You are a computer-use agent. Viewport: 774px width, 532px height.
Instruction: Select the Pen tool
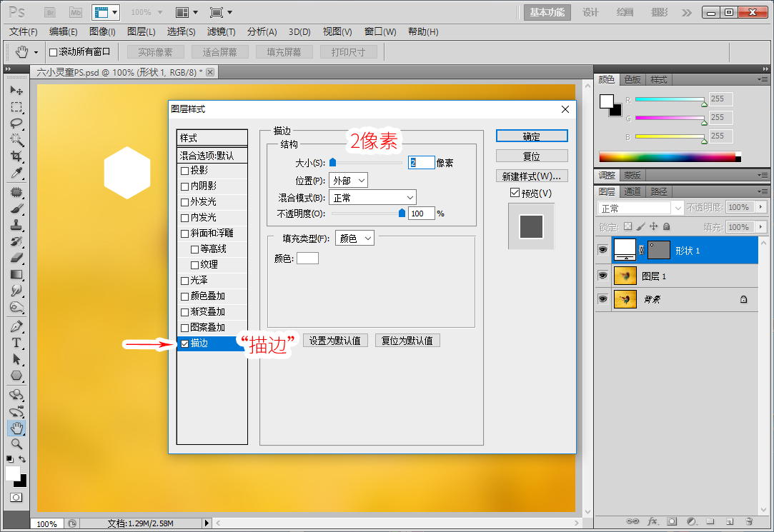pyautogui.click(x=16, y=326)
